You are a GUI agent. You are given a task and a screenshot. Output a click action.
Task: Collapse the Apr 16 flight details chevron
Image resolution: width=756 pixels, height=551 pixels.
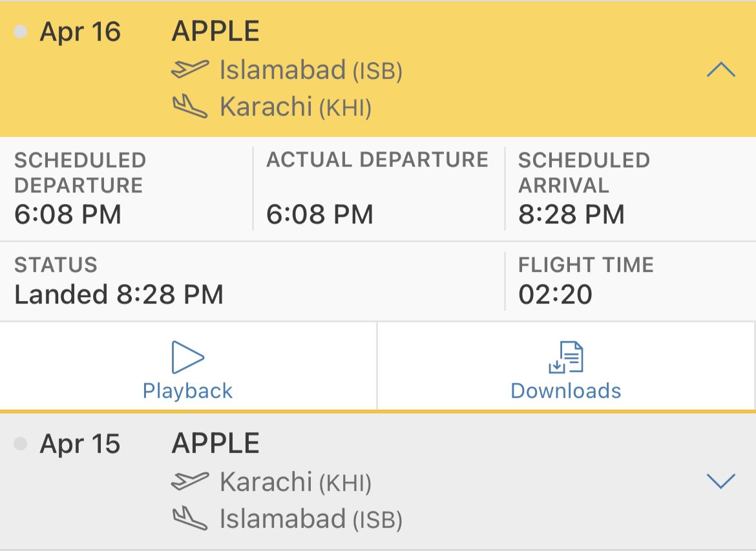(721, 69)
